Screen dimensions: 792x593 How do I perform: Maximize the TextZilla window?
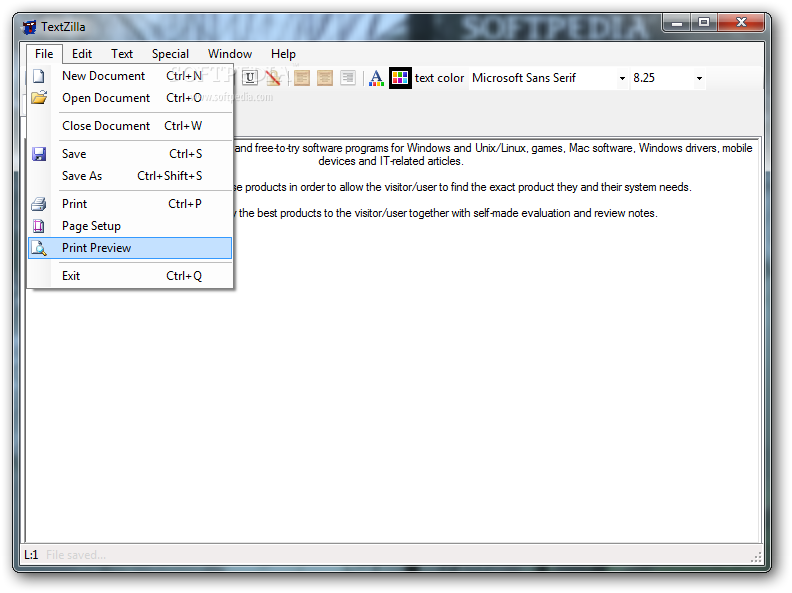(704, 23)
